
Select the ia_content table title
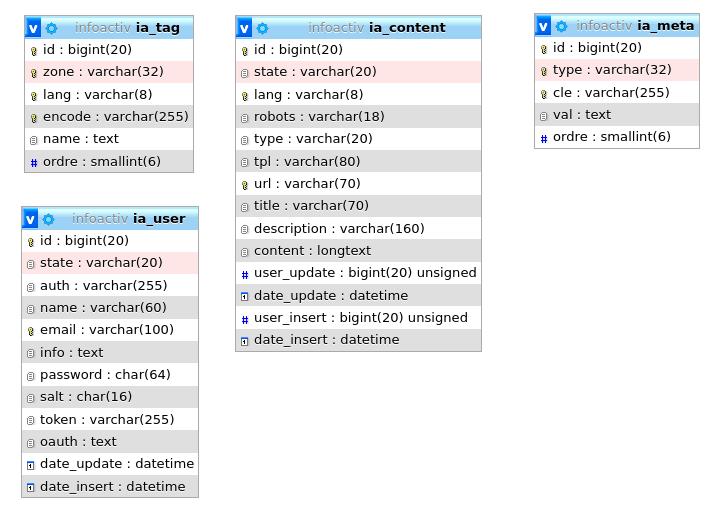407,28
